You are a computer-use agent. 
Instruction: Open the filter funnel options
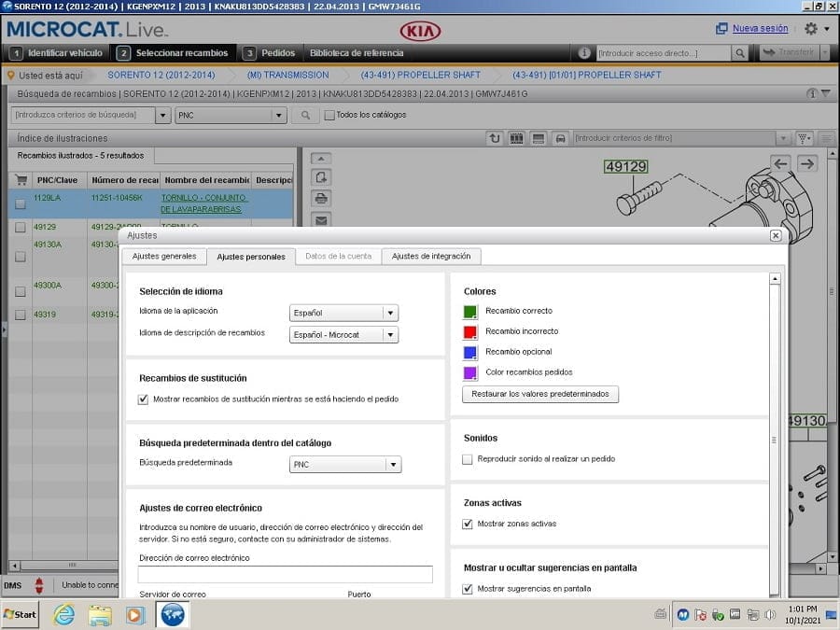(805, 138)
